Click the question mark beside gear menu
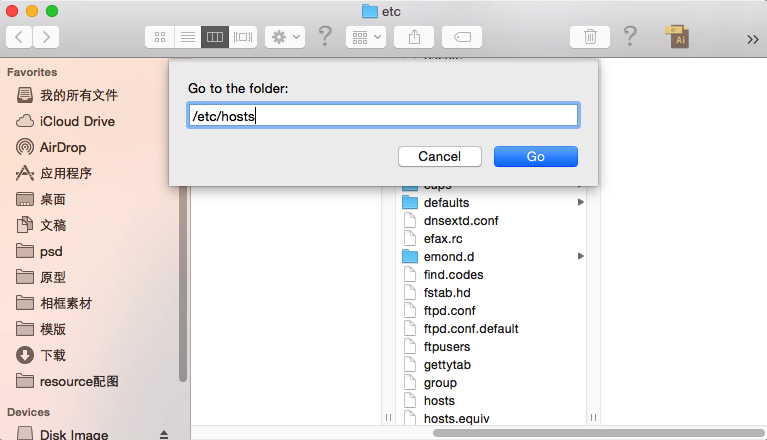767x440 pixels. click(325, 36)
